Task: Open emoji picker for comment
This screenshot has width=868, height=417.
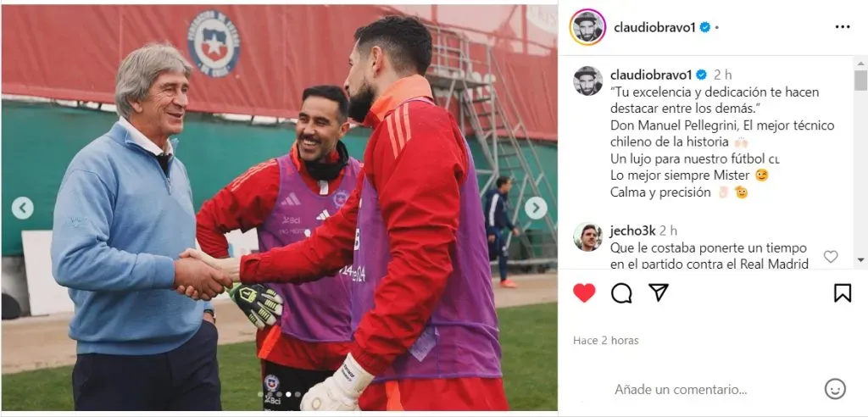Action: [x=835, y=389]
